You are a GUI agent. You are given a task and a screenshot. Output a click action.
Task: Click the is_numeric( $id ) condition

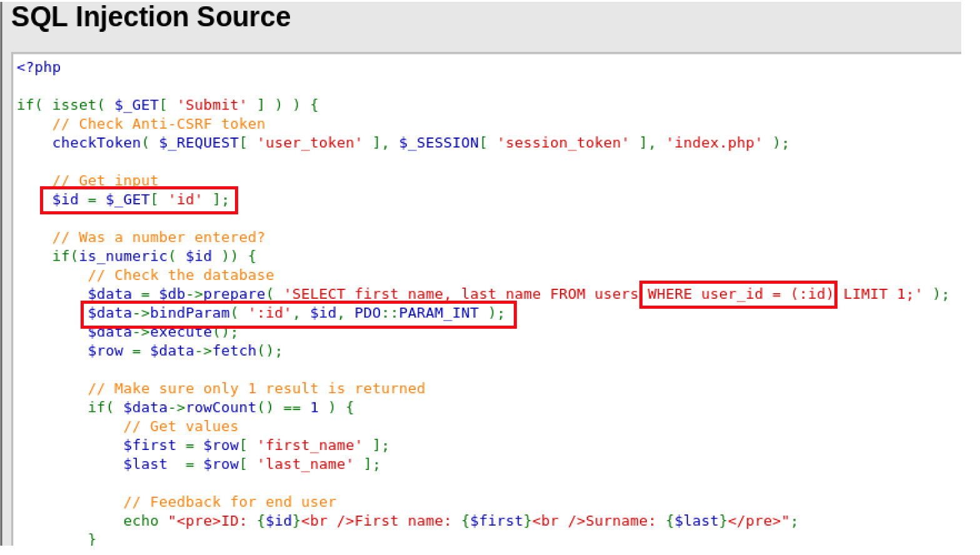[x=154, y=256]
